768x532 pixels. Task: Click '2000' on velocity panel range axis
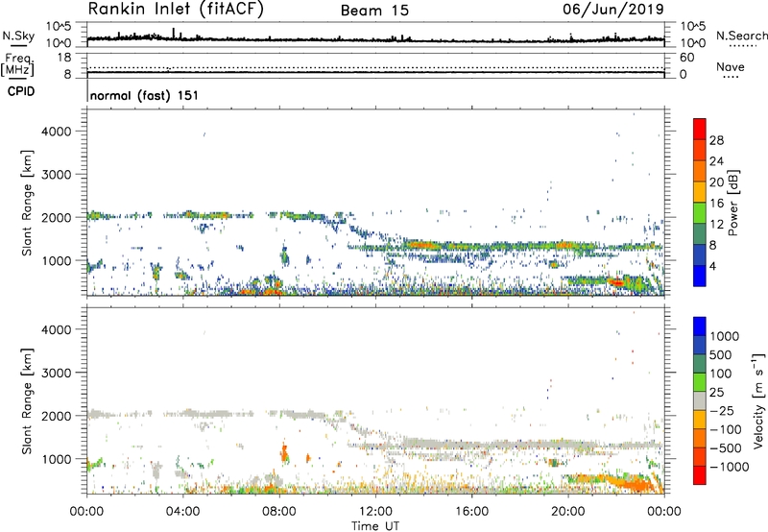pyautogui.click(x=57, y=416)
